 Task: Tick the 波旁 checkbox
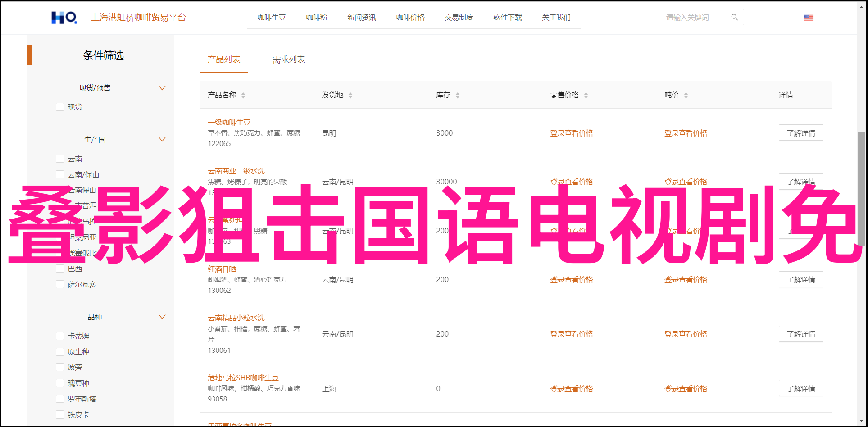(x=60, y=367)
